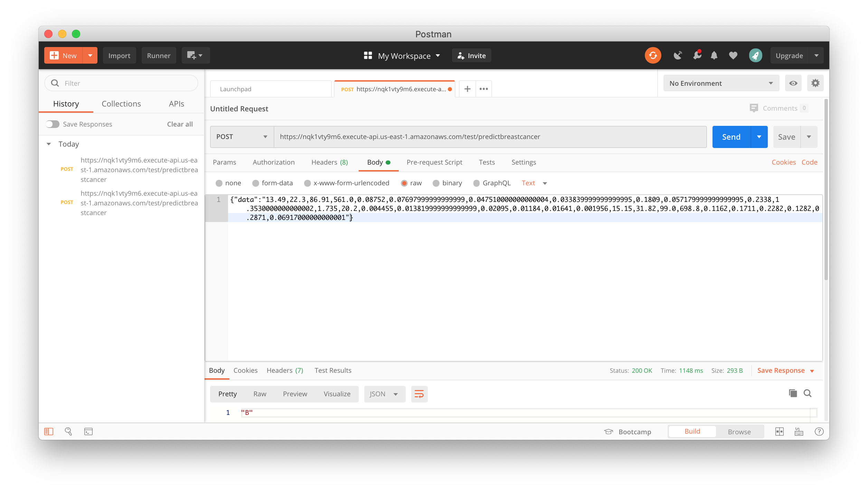868x491 pixels.
Task: Open the JSON response format dropdown
Action: pyautogui.click(x=385, y=394)
